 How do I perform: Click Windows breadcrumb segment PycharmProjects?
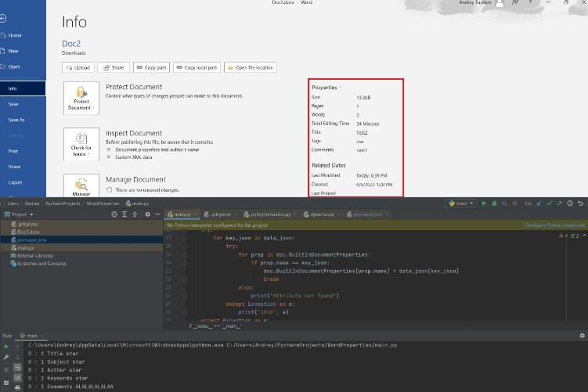(63, 203)
